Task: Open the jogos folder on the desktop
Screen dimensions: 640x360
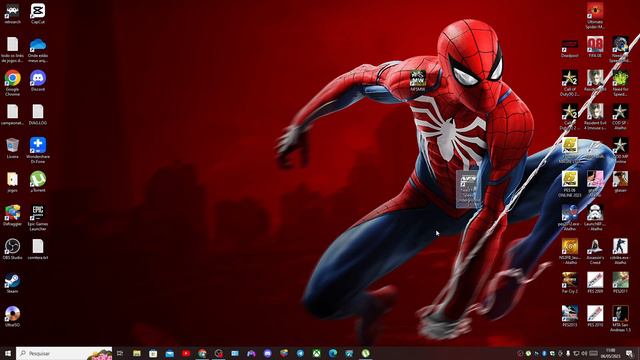Action: tap(12, 182)
